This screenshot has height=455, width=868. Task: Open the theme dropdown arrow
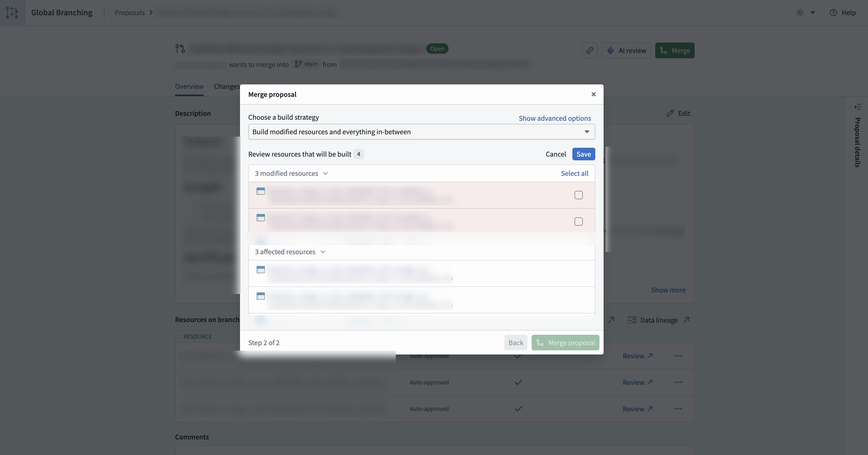pyautogui.click(x=812, y=12)
